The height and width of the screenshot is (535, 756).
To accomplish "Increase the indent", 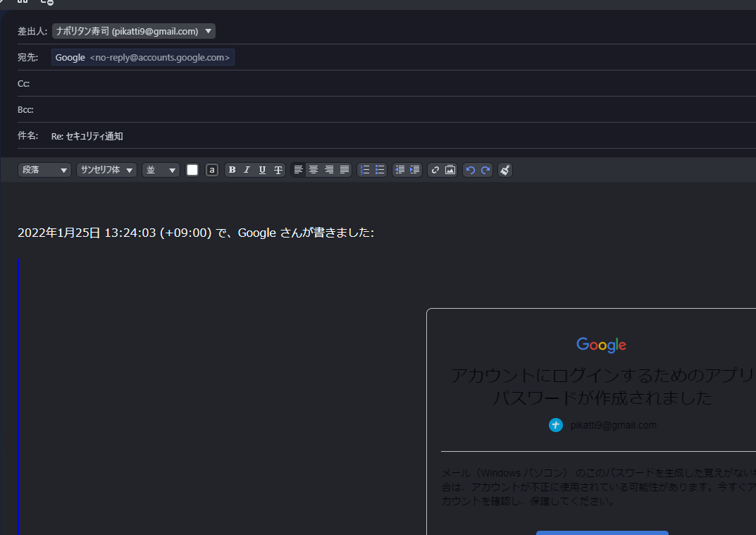I will tap(415, 170).
